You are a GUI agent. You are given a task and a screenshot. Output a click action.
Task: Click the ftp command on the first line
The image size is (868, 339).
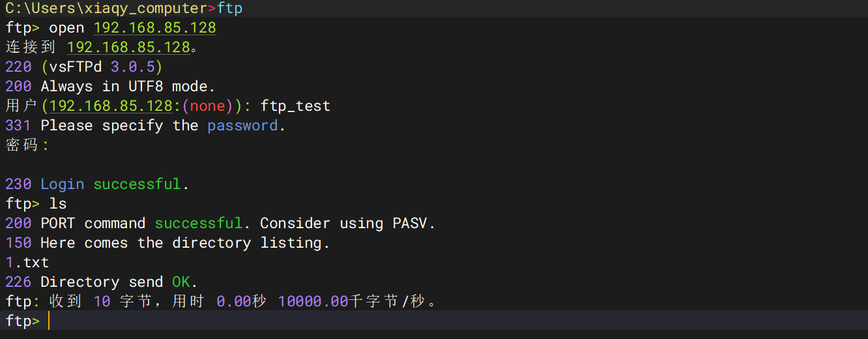pos(229,8)
